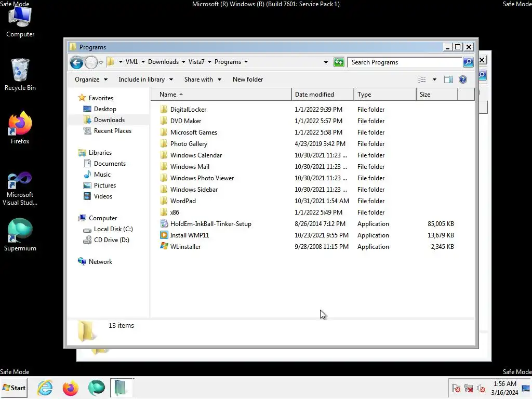Image resolution: width=532 pixels, height=399 pixels.
Task: Select Local Disk (C:) in navigation pane
Action: 113,229
